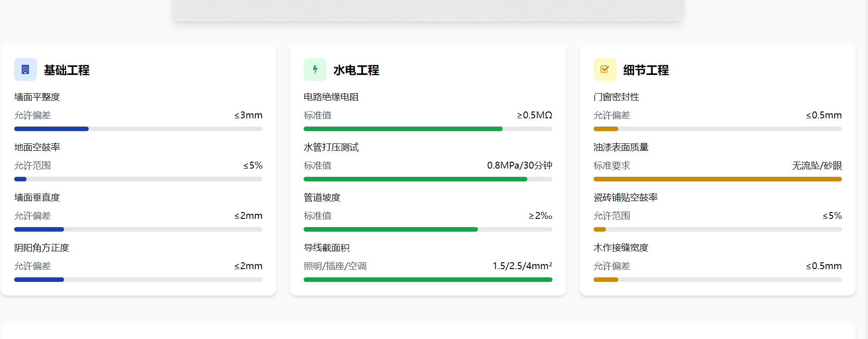Click the ≤5% value under 地面空鼓率
Screen dimensions: 868x339
[x=253, y=165]
